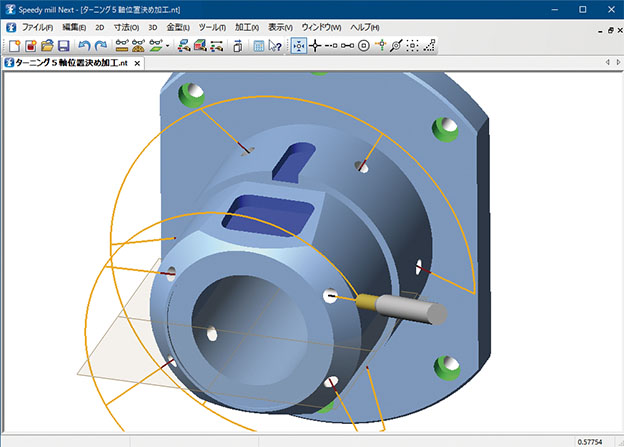Open the 加工 (Machining) menu
This screenshot has width=624, height=447.
point(248,27)
